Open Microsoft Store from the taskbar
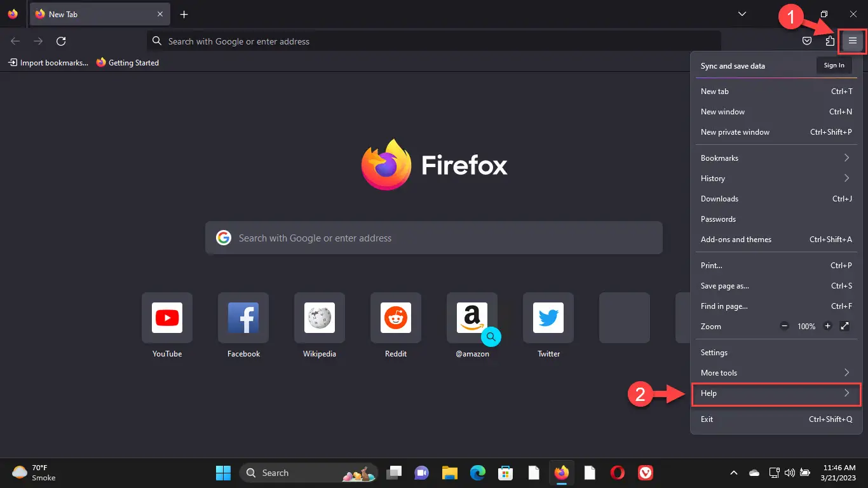Viewport: 868px width, 488px height. pyautogui.click(x=505, y=473)
